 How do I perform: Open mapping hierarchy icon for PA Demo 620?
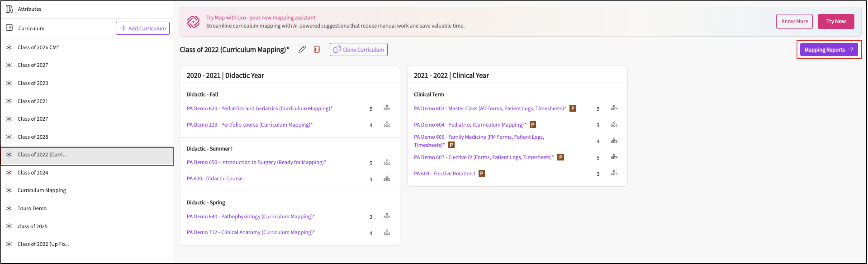[387, 108]
